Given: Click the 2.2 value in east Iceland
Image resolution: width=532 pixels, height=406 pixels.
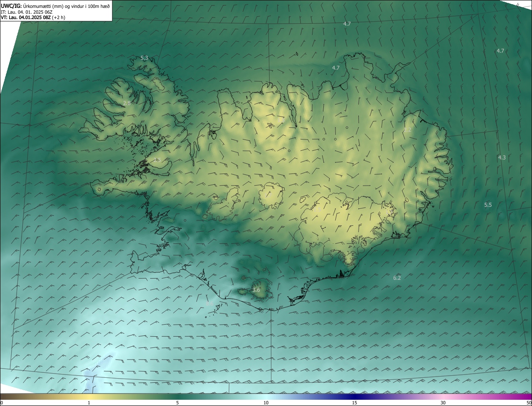Looking at the screenshot, I should pos(407,130).
